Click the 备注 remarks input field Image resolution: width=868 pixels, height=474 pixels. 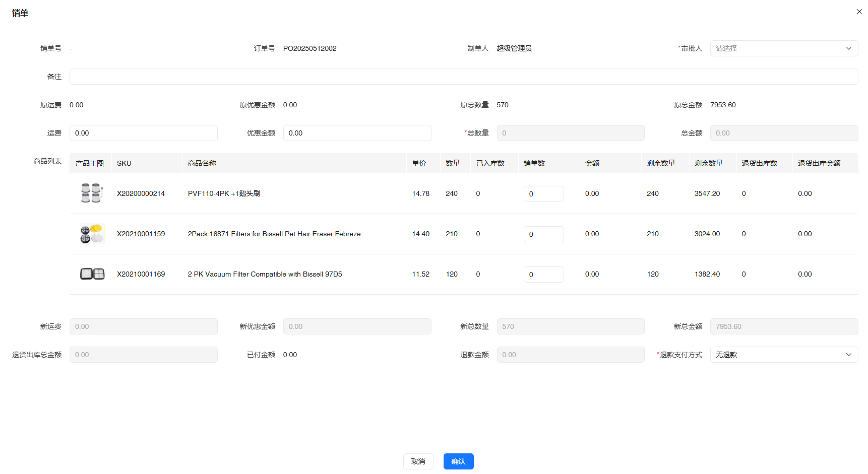pos(463,77)
